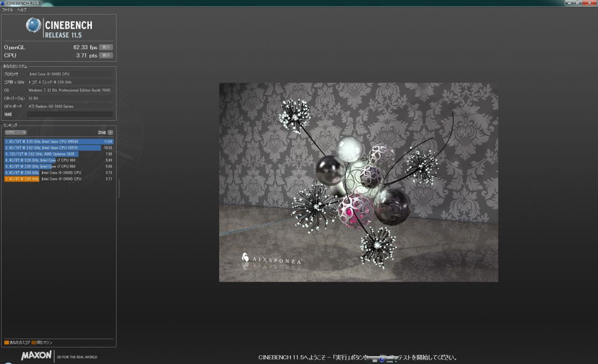Select ranking row Intel Xeon CPU X5570
The image size is (598, 364).
59,148
